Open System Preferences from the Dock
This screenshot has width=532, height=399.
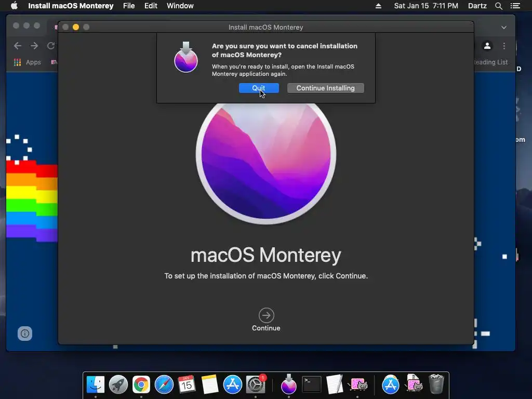(256, 384)
